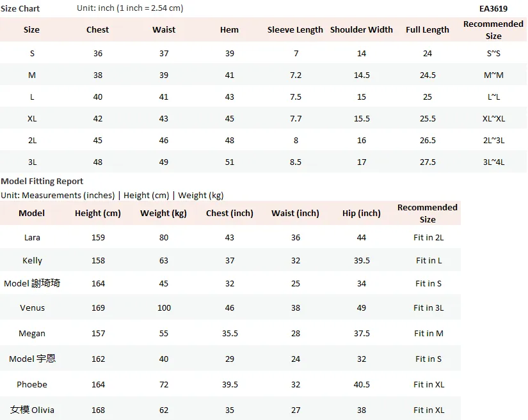Select the Size Chart title text

(x=20, y=9)
